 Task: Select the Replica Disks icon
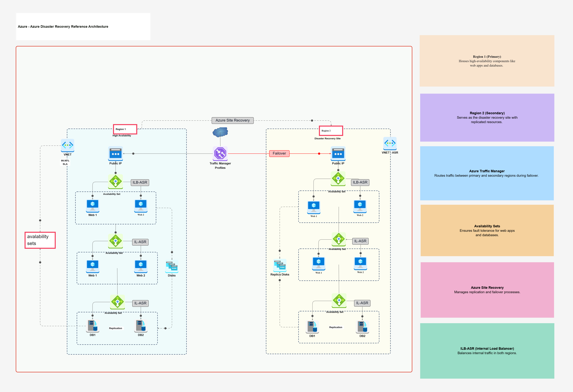(x=280, y=265)
